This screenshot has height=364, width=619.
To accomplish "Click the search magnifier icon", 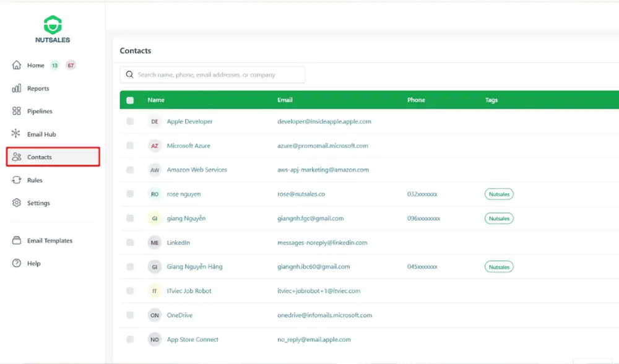I will pos(129,75).
